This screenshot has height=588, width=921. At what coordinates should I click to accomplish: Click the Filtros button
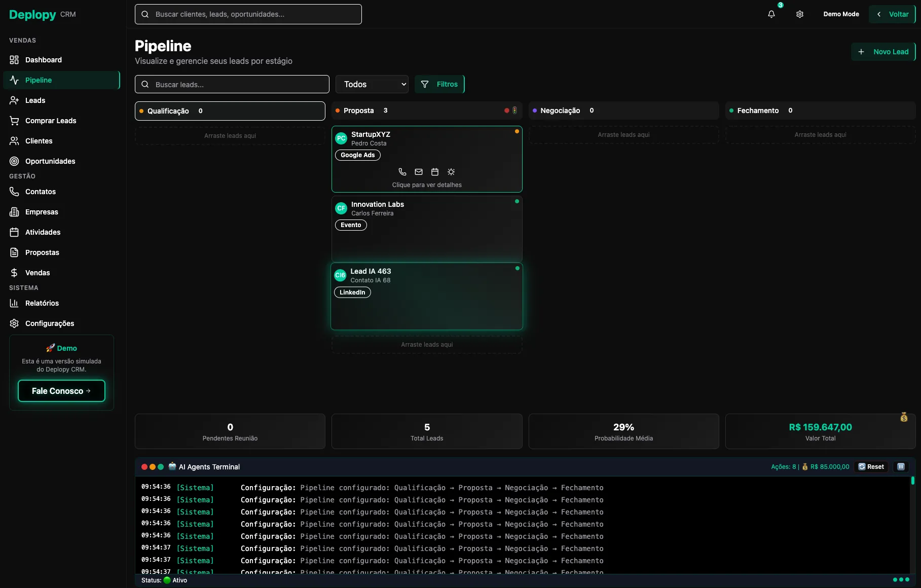439,84
